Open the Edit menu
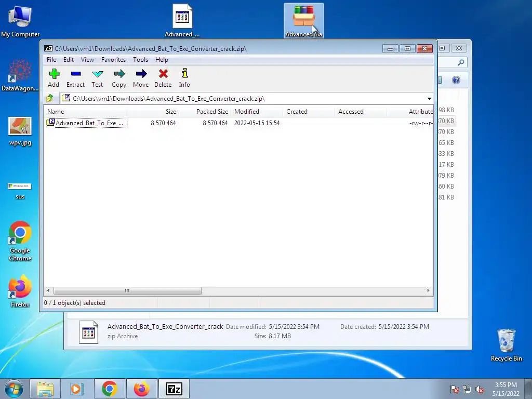Image resolution: width=532 pixels, height=399 pixels. coord(68,60)
